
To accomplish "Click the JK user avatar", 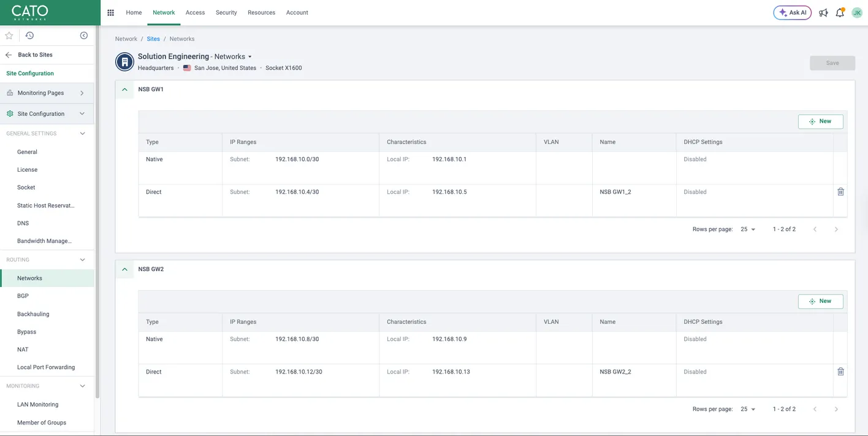I will point(857,12).
